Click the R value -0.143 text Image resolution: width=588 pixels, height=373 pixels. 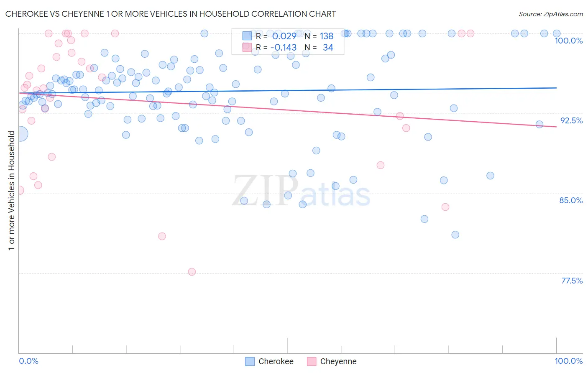(284, 47)
